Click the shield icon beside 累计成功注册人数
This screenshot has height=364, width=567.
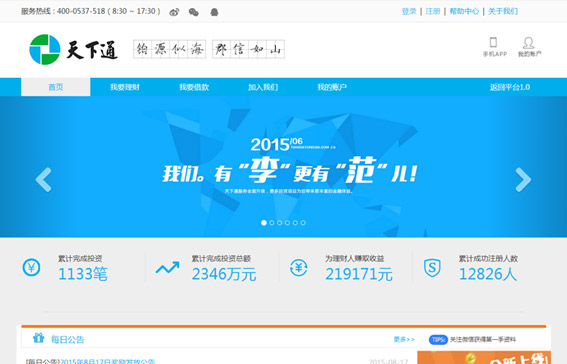click(x=432, y=268)
